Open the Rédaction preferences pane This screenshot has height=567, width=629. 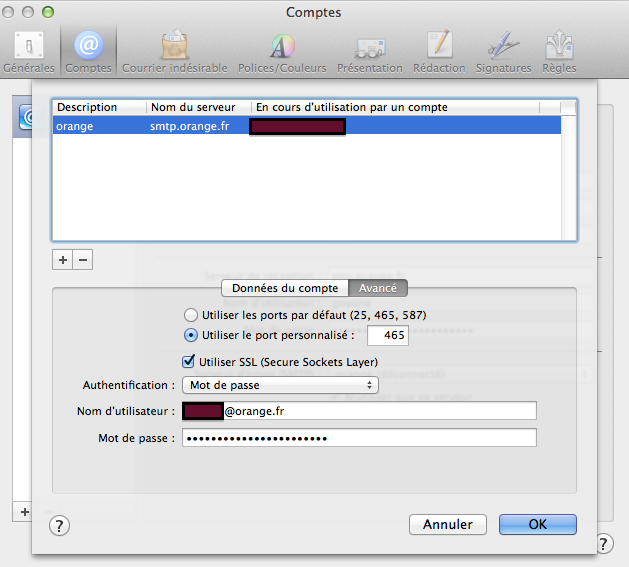pos(439,52)
